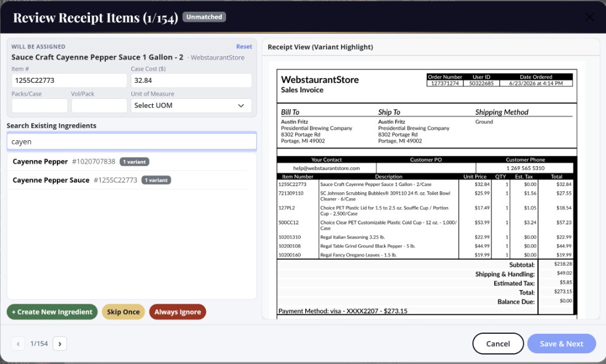Click the Payment Method visa line
The height and width of the screenshot is (364, 606).
coord(343,311)
